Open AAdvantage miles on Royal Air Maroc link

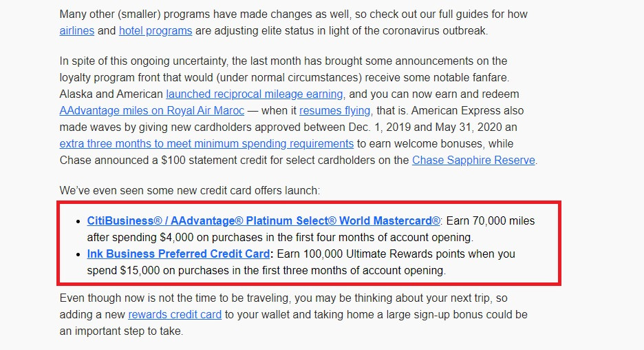pos(152,111)
